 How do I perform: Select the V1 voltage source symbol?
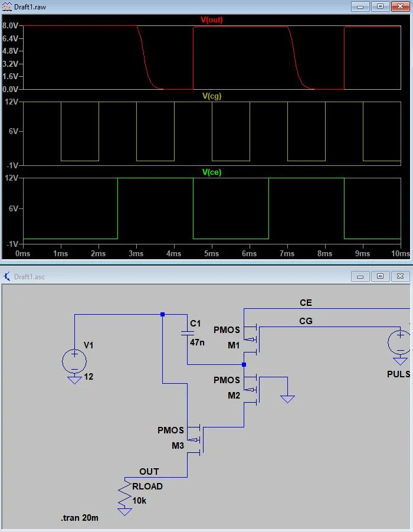74,361
